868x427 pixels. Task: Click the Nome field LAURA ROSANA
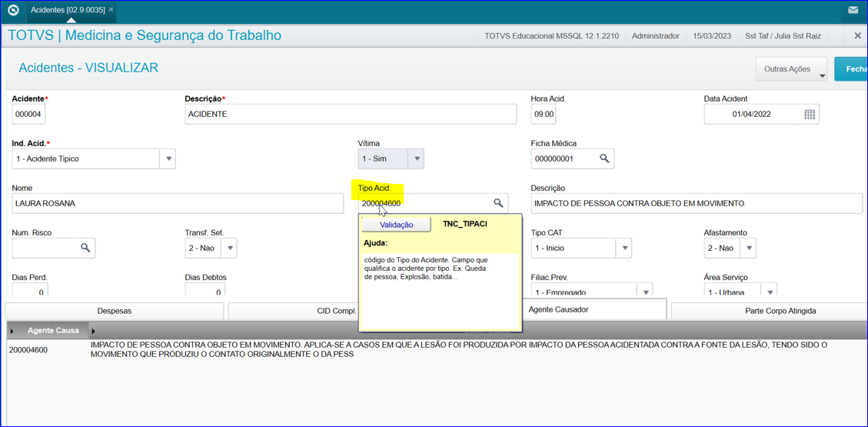177,203
